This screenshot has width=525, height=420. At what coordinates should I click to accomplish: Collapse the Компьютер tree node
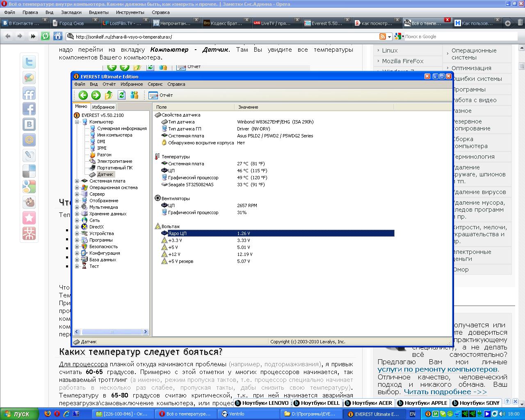coord(77,122)
